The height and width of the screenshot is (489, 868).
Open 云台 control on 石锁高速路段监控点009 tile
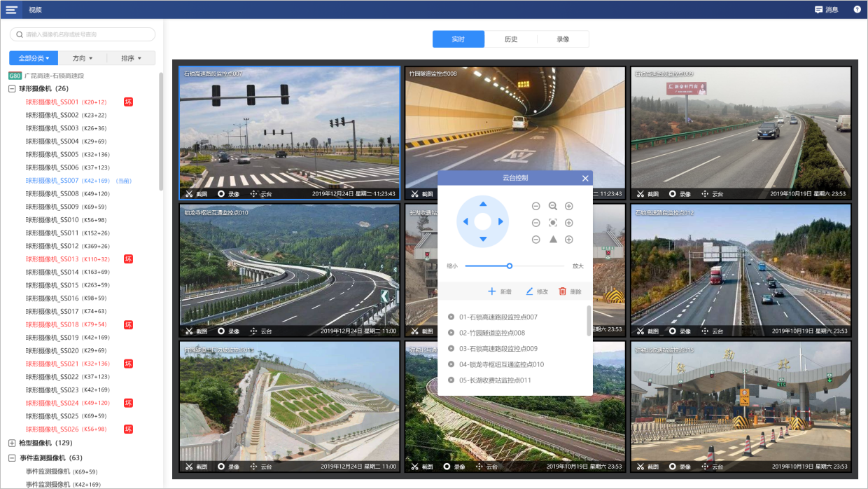712,194
